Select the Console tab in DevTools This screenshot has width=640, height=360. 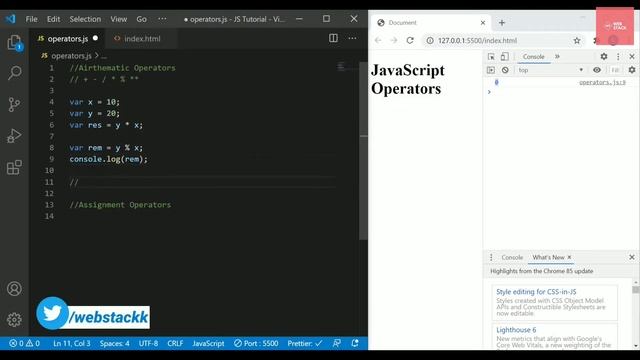(x=533, y=57)
